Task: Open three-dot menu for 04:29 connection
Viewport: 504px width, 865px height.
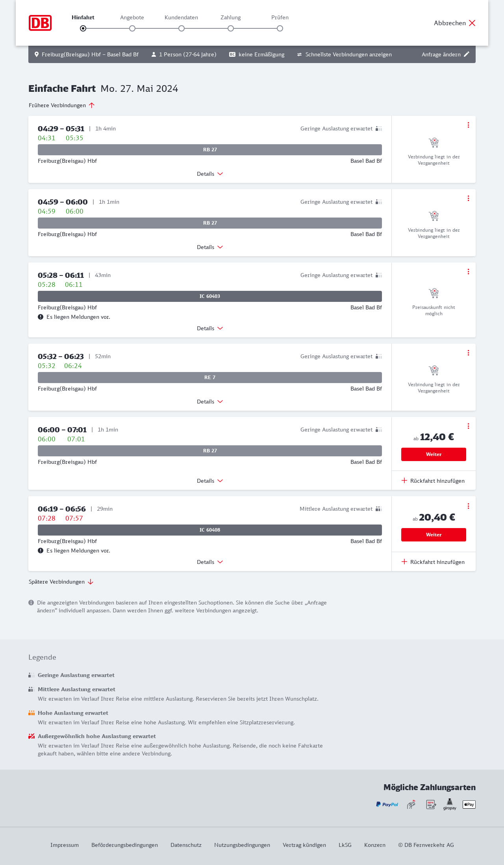Action: pyautogui.click(x=468, y=125)
